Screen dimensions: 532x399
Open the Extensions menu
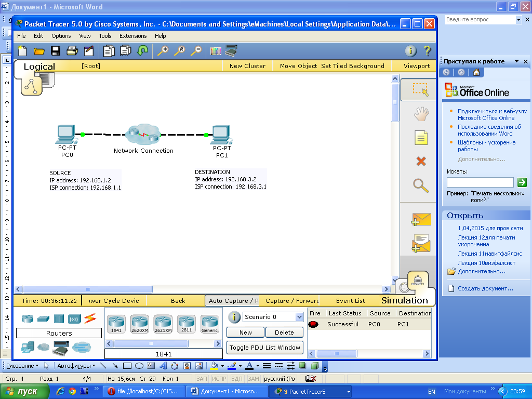(x=133, y=36)
